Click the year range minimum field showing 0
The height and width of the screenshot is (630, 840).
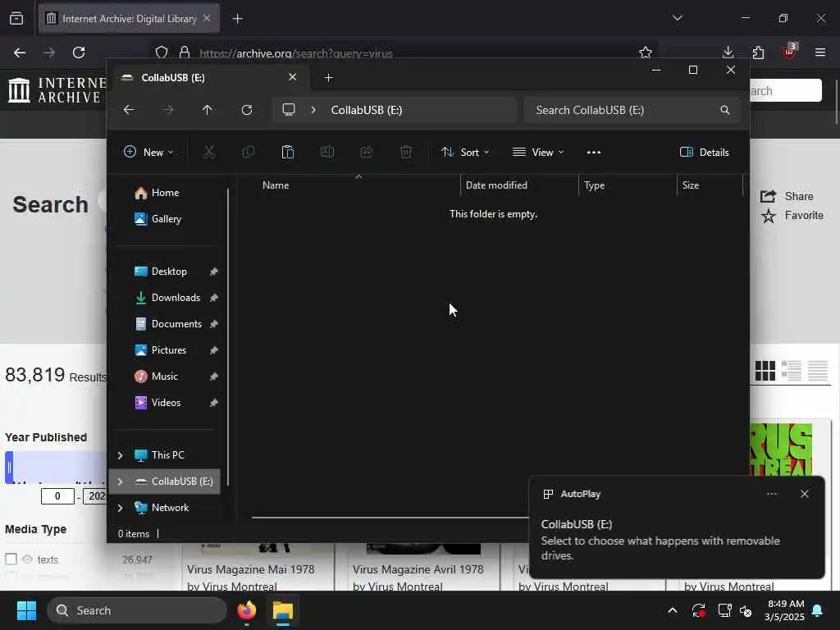[x=57, y=496]
